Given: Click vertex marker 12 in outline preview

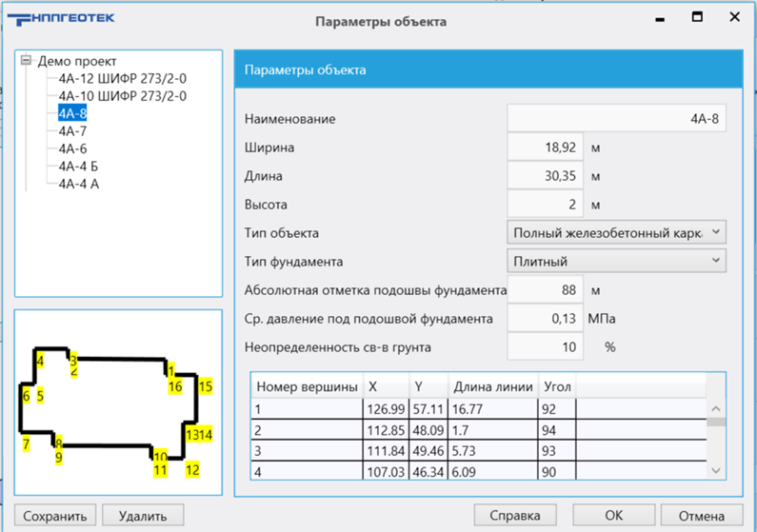Looking at the screenshot, I should [192, 469].
